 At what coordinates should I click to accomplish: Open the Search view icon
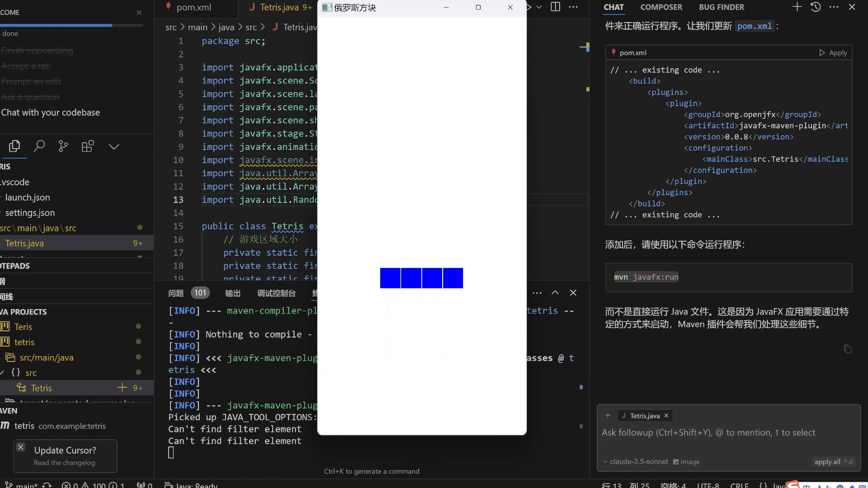[39, 146]
